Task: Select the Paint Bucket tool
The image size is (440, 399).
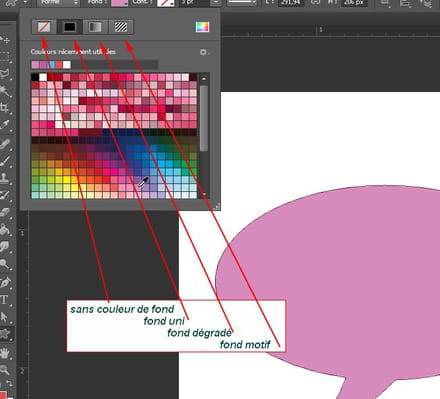Action: point(5,229)
